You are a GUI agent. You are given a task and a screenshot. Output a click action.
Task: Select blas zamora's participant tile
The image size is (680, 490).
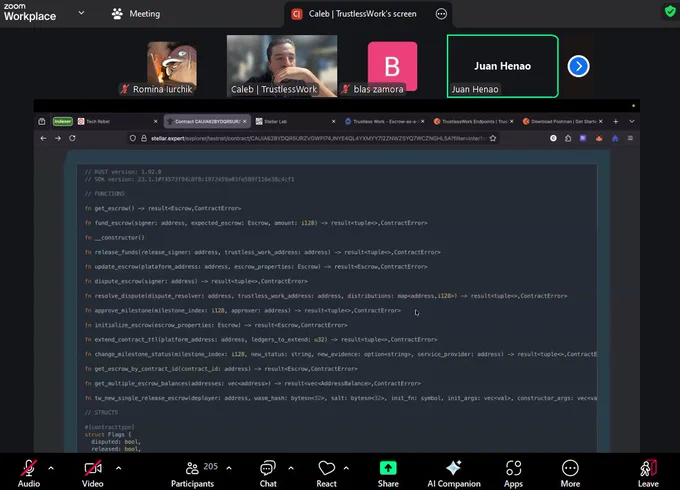(392, 66)
